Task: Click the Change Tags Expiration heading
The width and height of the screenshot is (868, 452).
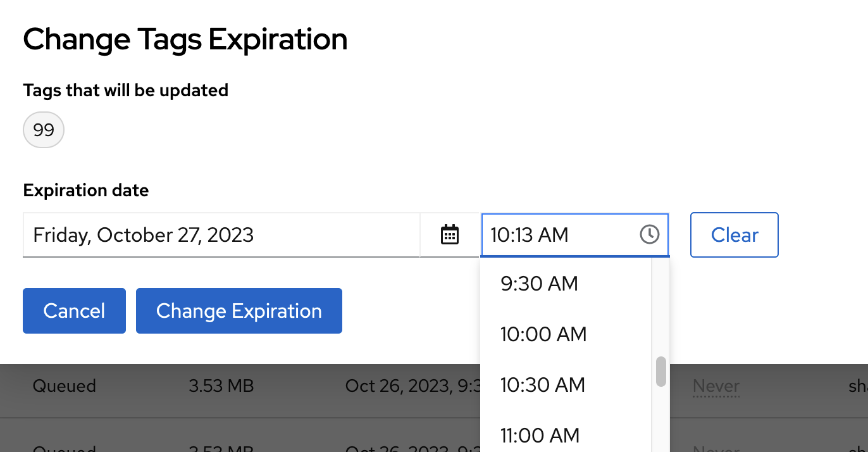Action: point(185,39)
